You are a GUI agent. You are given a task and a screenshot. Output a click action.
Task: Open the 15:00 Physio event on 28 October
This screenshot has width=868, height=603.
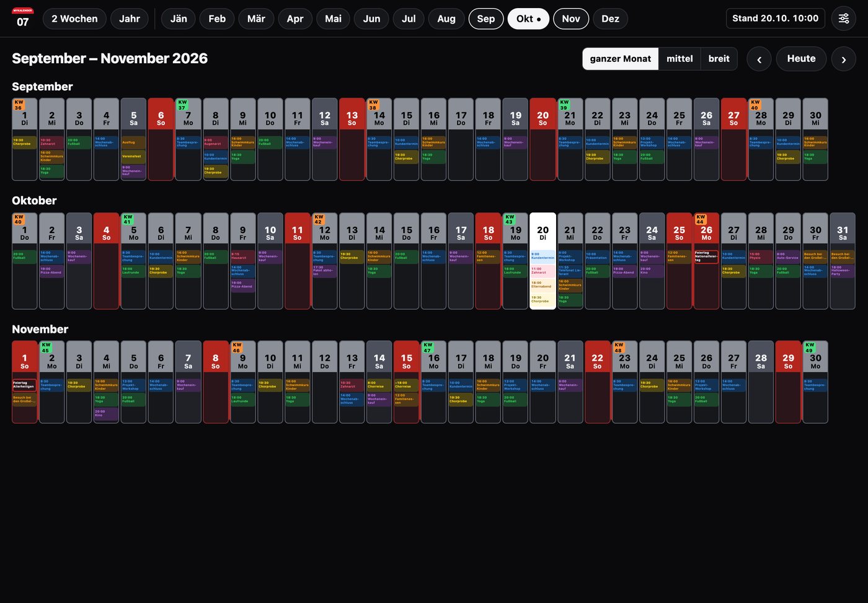761,256
